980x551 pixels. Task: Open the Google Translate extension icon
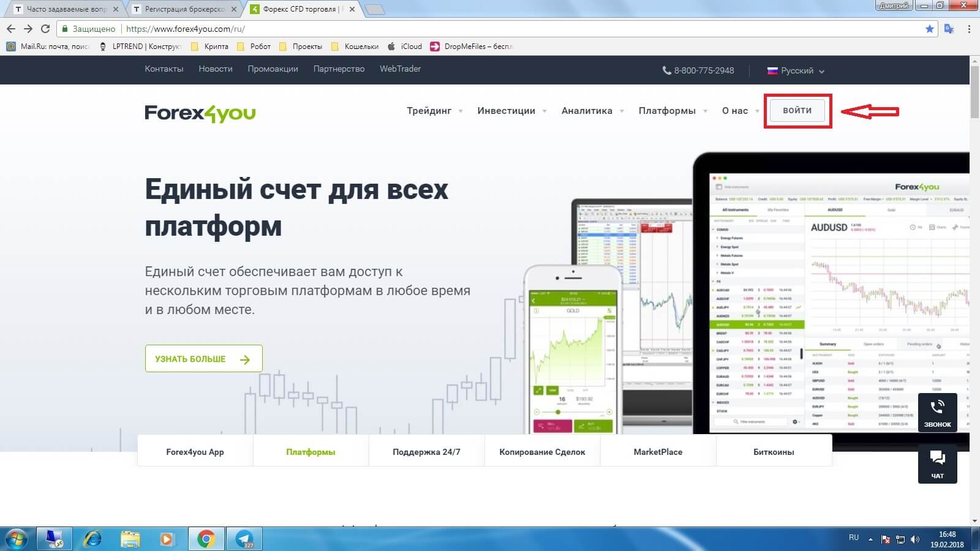949,29
